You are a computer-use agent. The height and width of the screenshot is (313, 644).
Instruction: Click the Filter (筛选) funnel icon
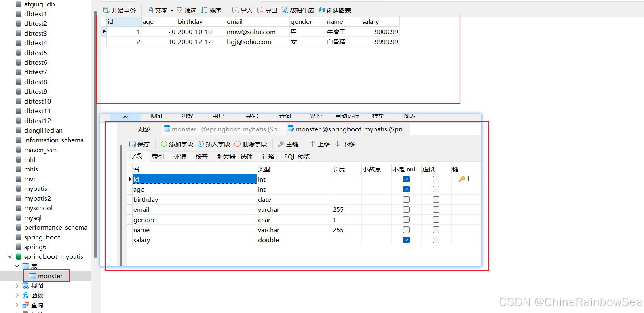point(179,10)
